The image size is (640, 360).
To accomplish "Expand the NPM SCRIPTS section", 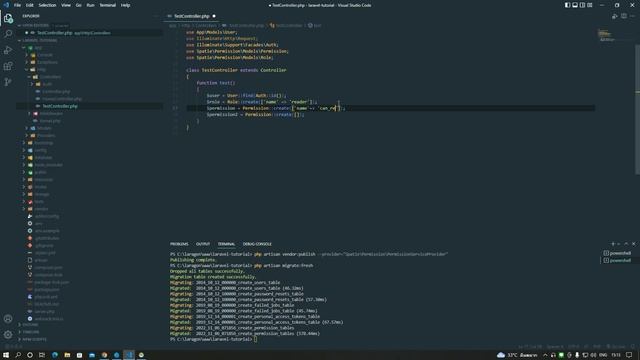I will pyautogui.click(x=34, y=340).
